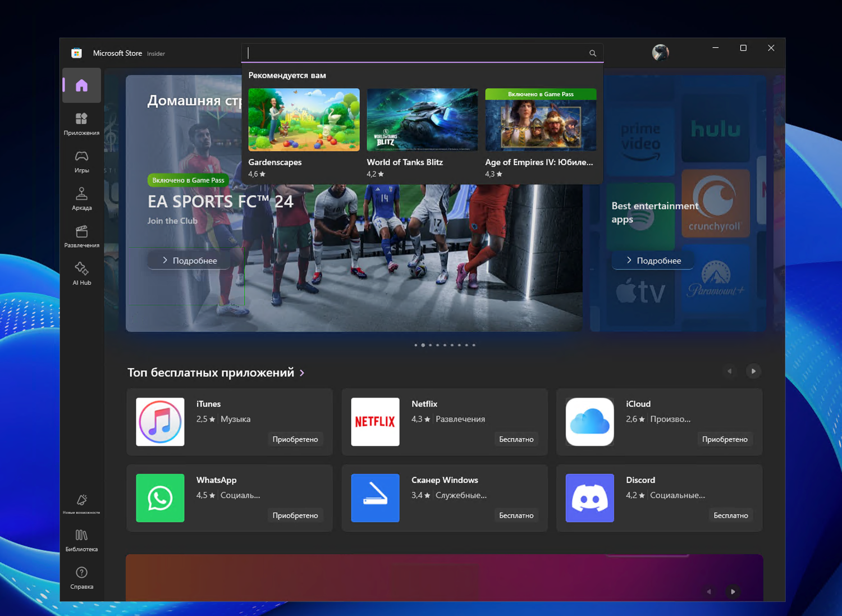Close the Microsoft Store window
The width and height of the screenshot is (842, 616).
pos(771,48)
